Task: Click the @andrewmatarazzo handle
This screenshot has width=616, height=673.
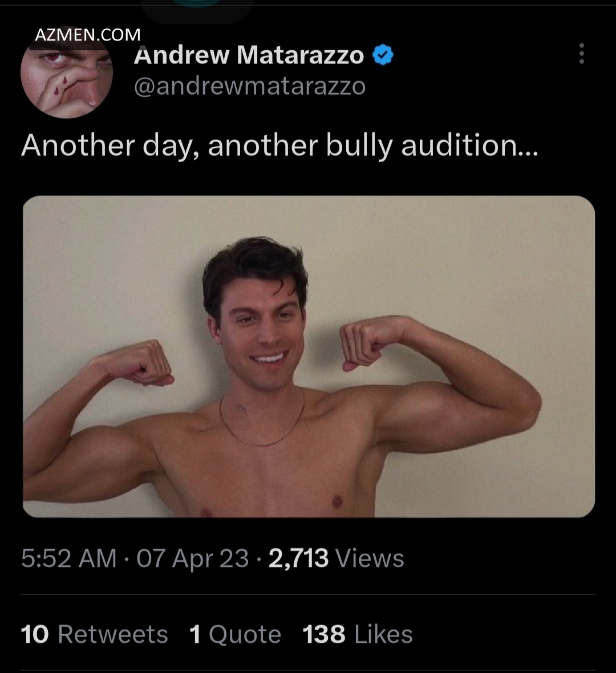Action: [249, 86]
